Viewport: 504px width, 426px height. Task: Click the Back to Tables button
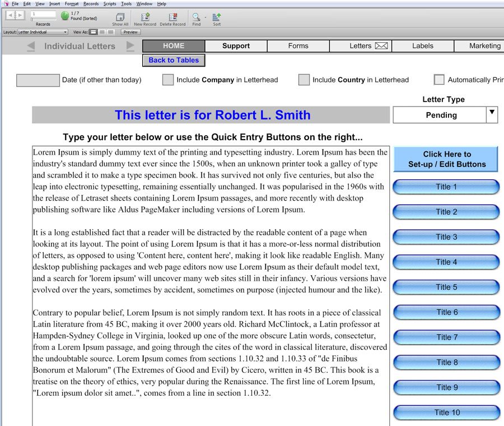pos(174,60)
